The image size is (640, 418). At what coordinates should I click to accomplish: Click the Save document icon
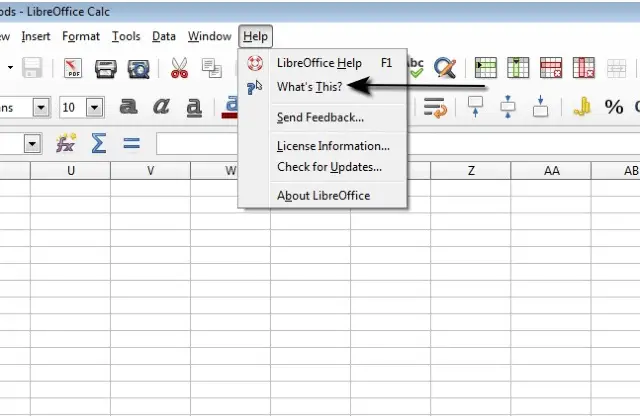click(x=32, y=68)
